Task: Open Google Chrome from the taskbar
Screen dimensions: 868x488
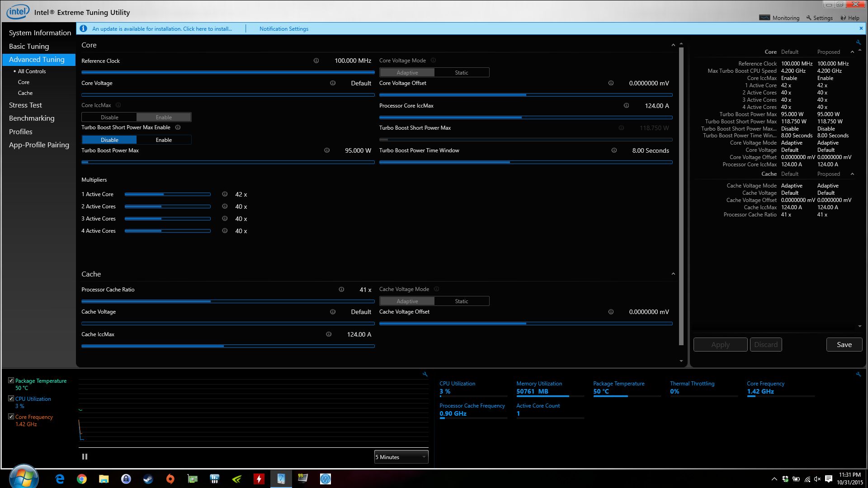Action: [x=82, y=479]
